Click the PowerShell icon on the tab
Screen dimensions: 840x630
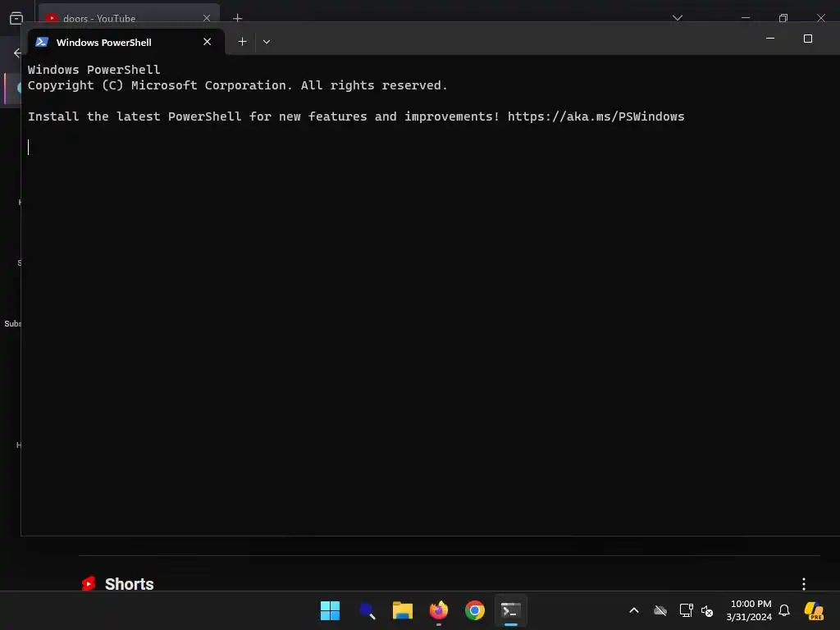pos(42,42)
